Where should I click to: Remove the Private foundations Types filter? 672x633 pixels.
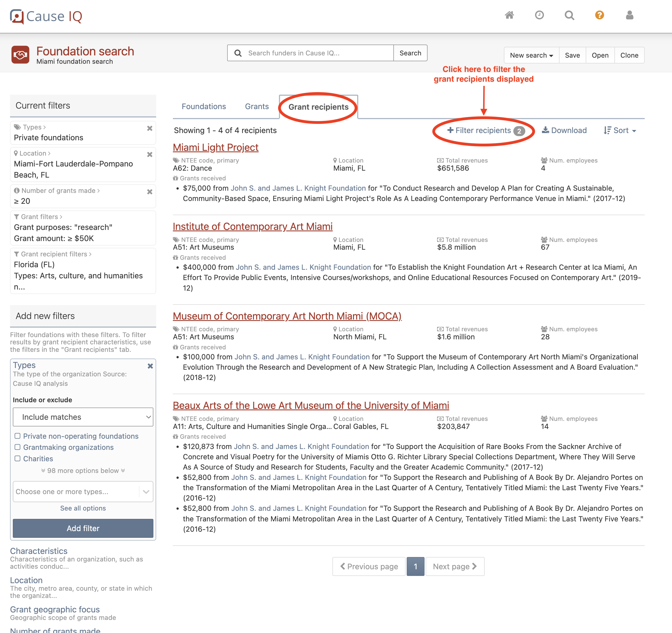[x=150, y=128]
